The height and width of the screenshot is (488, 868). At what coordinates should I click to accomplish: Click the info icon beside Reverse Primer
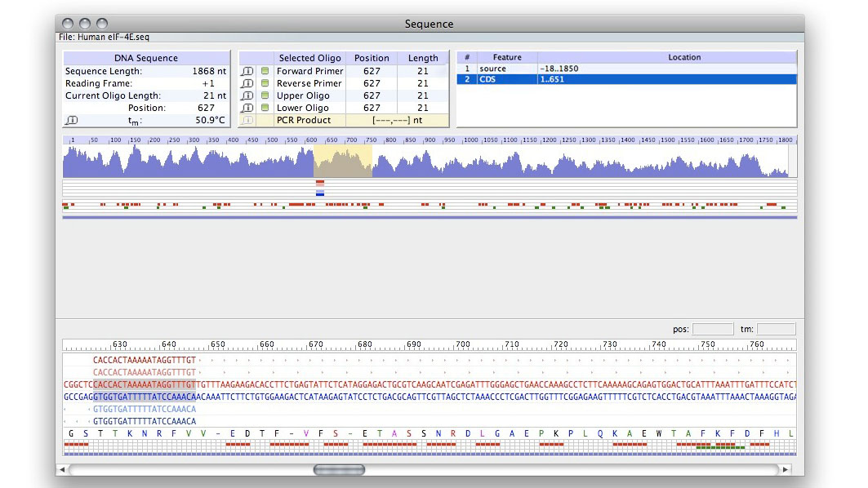[x=247, y=83]
